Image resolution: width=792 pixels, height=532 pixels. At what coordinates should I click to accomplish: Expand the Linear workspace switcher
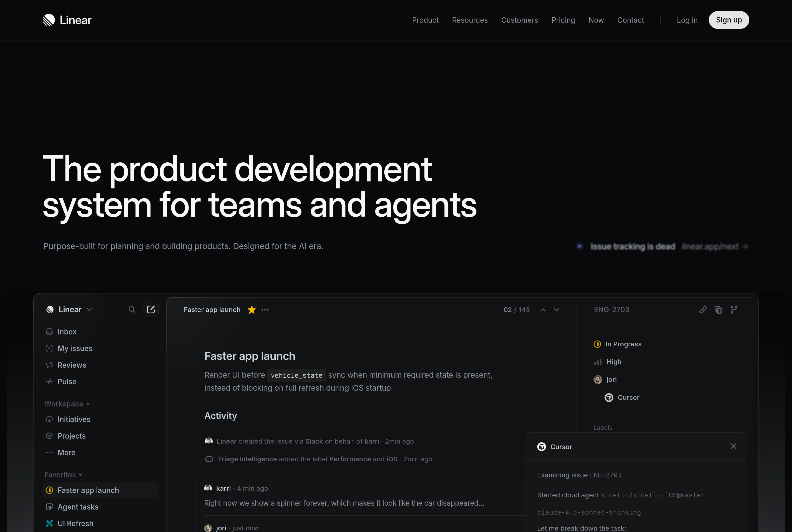click(x=89, y=310)
